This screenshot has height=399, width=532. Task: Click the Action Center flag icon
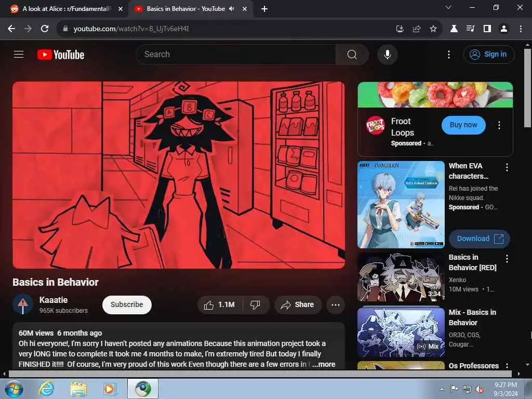tap(454, 389)
